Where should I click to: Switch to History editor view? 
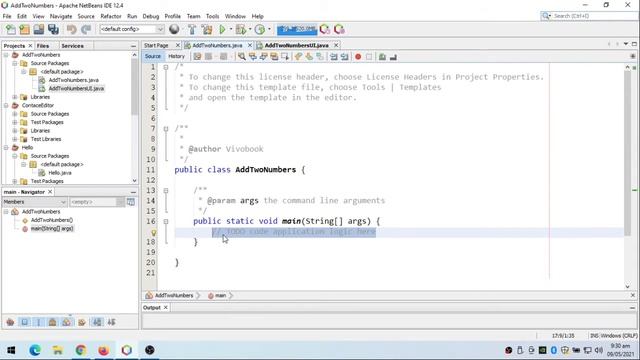[176, 56]
